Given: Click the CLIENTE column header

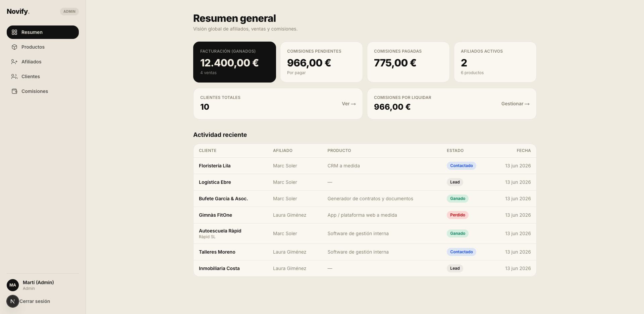Looking at the screenshot, I should [x=208, y=151].
